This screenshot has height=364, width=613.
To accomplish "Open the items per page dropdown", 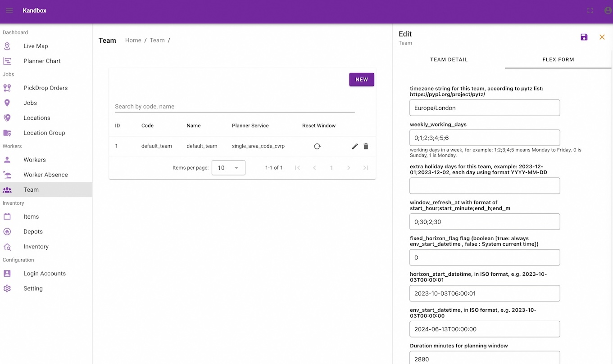I will click(228, 168).
